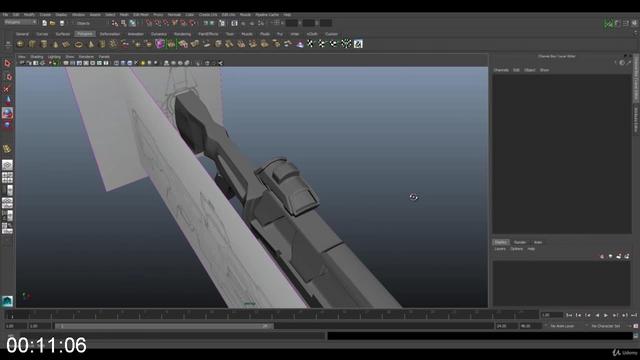The image size is (640, 360).
Task: Open the Polygons menu set dropdown
Action: (20, 22)
